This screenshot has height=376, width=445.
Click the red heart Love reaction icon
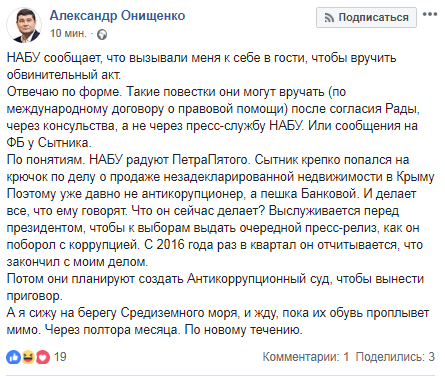coord(43,357)
